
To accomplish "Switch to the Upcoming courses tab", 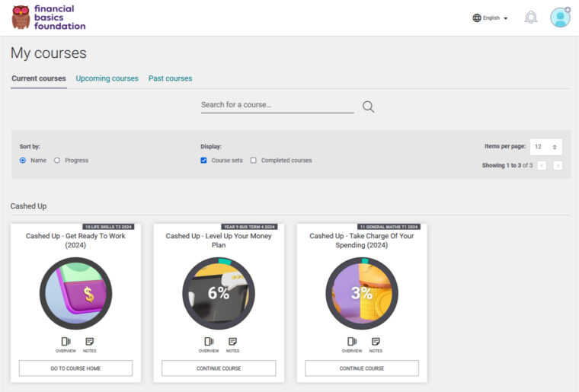I will click(107, 78).
